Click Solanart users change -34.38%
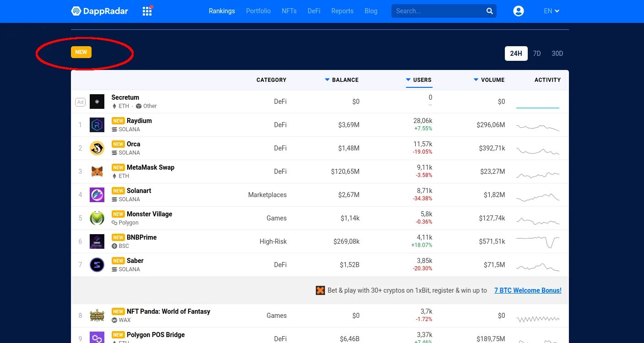This screenshot has height=343, width=644. pos(423,198)
